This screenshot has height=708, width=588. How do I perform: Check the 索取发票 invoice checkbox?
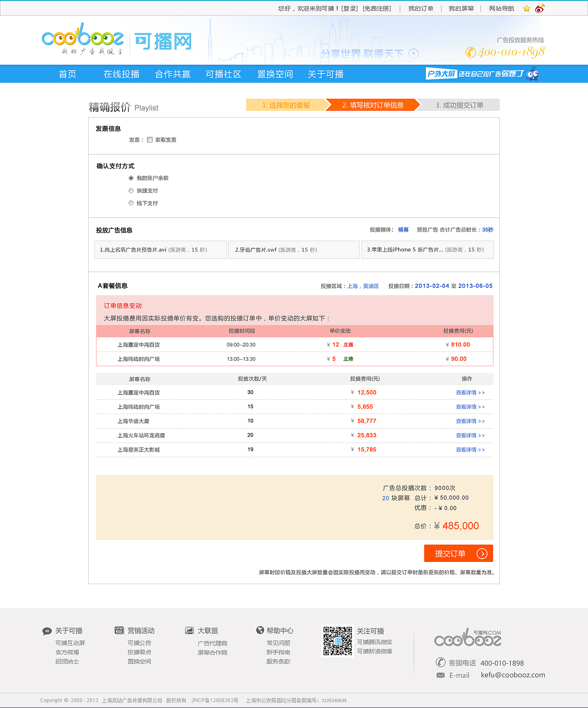click(150, 140)
